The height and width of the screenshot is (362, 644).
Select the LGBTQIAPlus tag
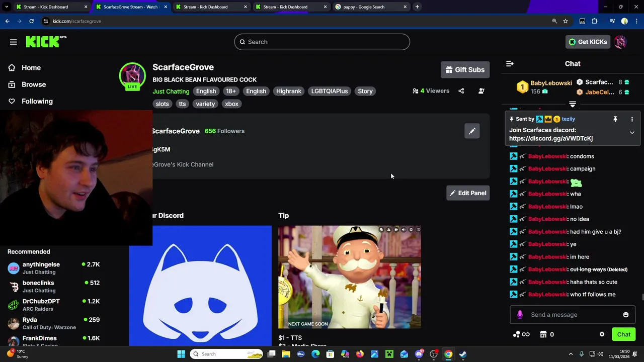pyautogui.click(x=330, y=91)
